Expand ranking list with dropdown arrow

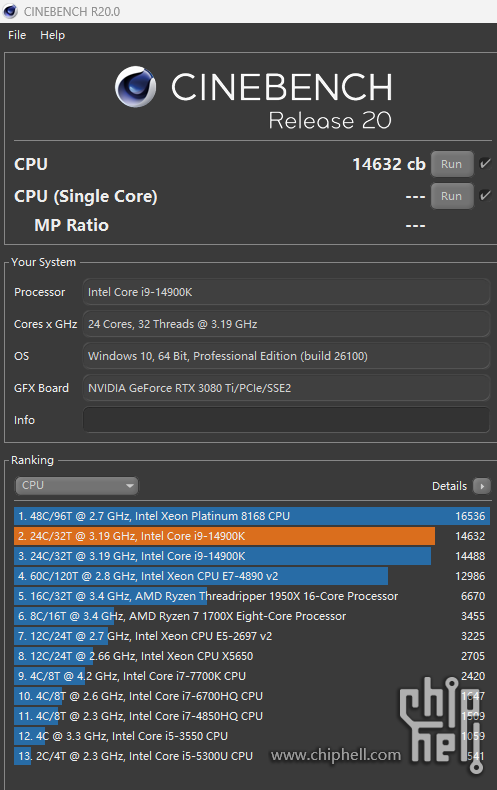(x=130, y=486)
